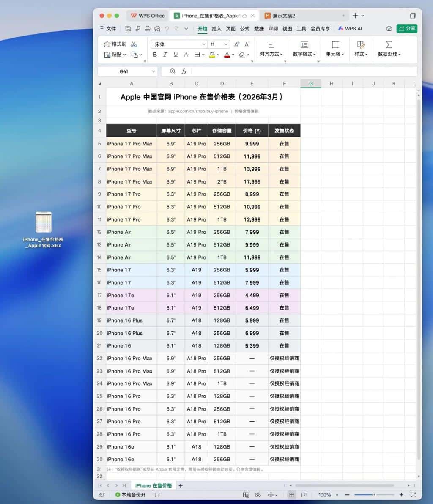Click the 本地备份开 backup status
This screenshot has height=504, width=433.
tap(131, 495)
